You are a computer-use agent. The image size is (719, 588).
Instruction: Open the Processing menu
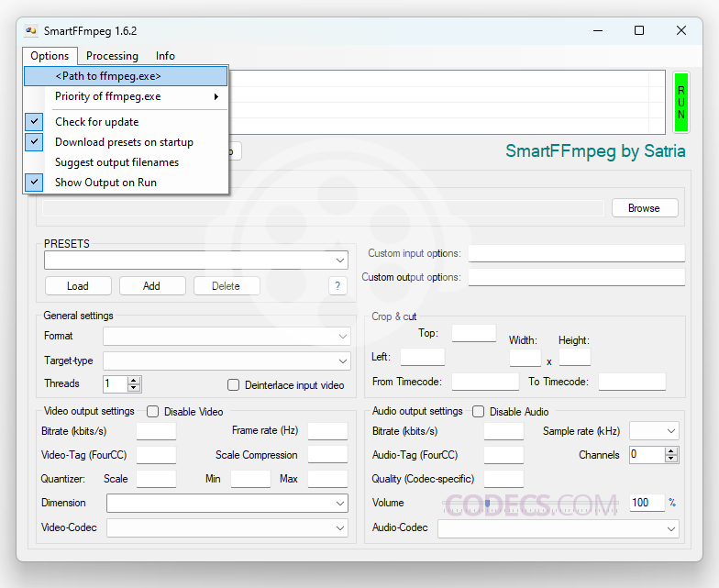pyautogui.click(x=112, y=56)
